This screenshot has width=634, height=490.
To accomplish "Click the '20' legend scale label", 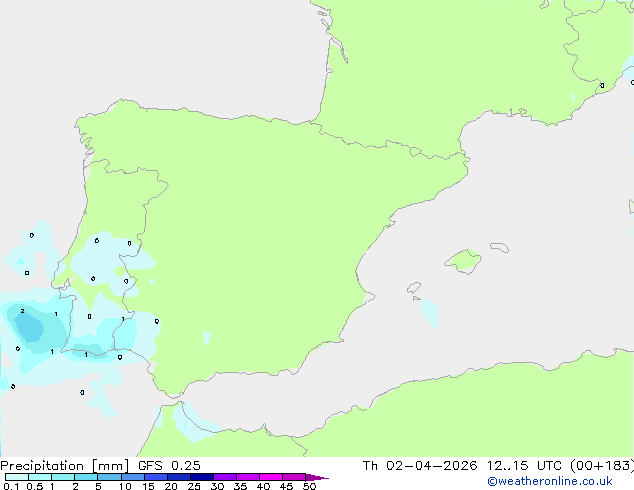I will click(171, 486).
